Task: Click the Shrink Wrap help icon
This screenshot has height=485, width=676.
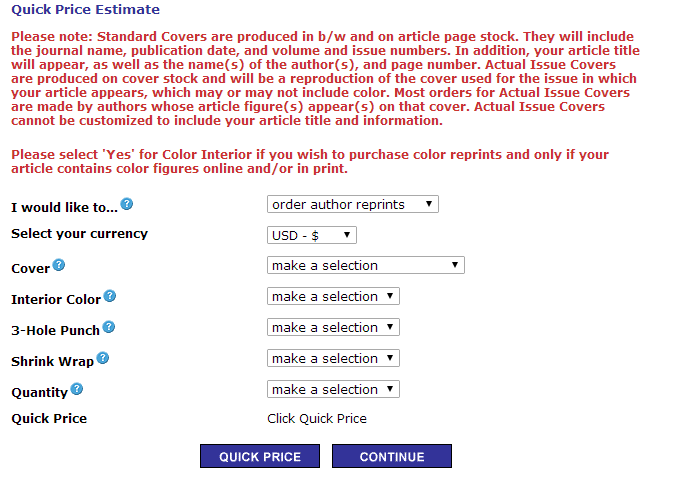Action: click(102, 359)
